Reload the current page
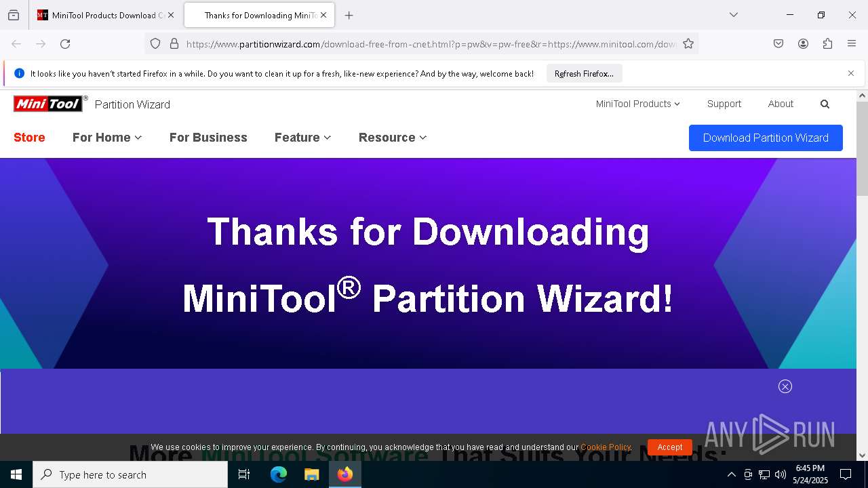Viewport: 868px width, 488px height. click(x=65, y=44)
